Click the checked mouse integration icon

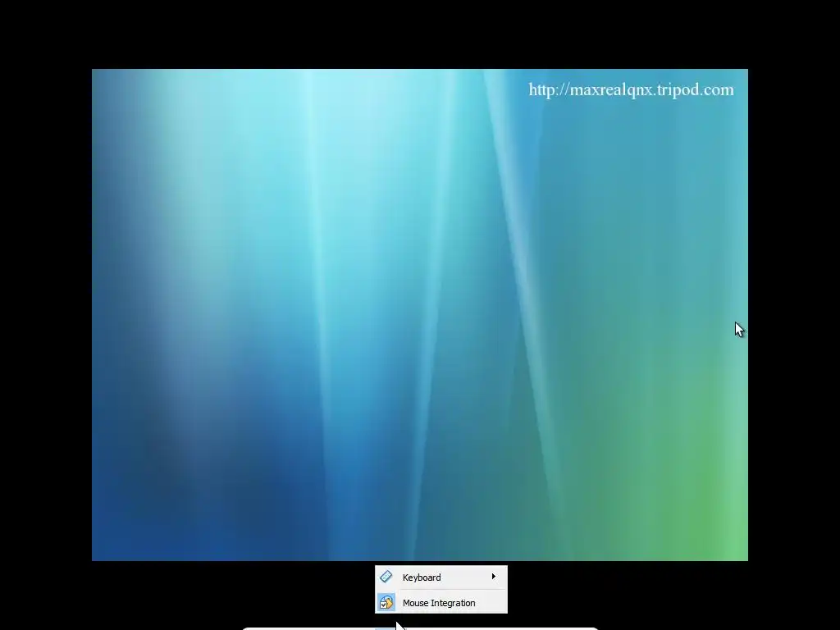coord(386,603)
